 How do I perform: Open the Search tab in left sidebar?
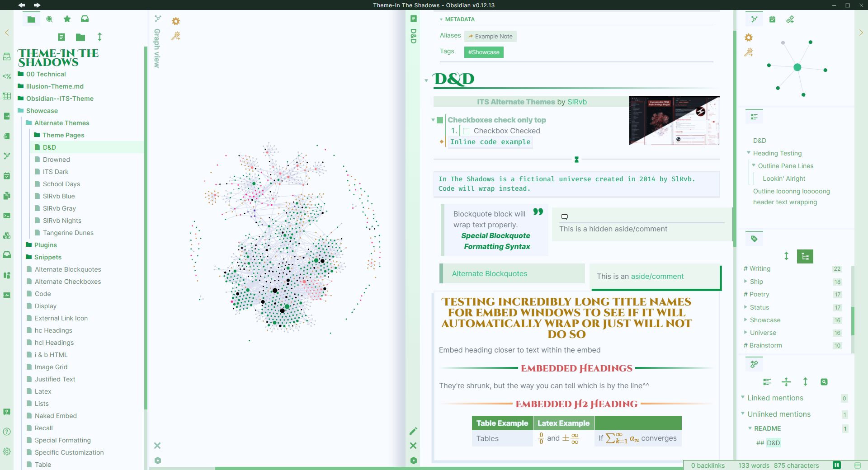point(49,19)
